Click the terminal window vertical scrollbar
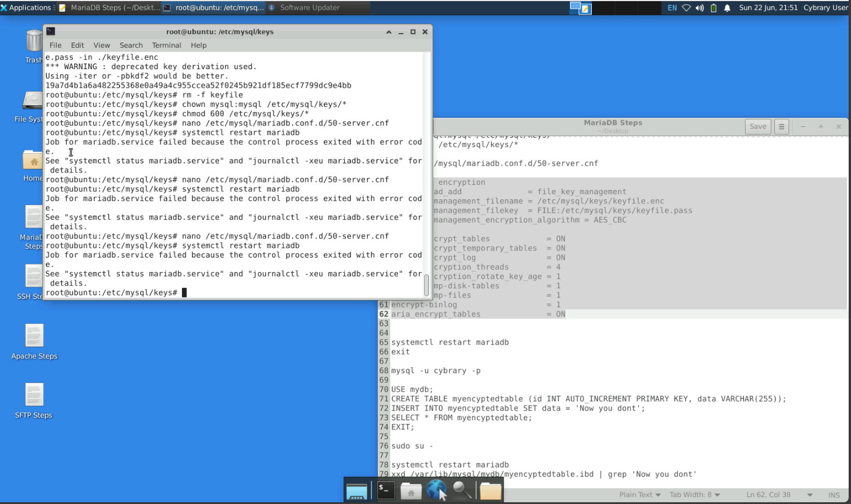This screenshot has height=504, width=851. tap(427, 285)
